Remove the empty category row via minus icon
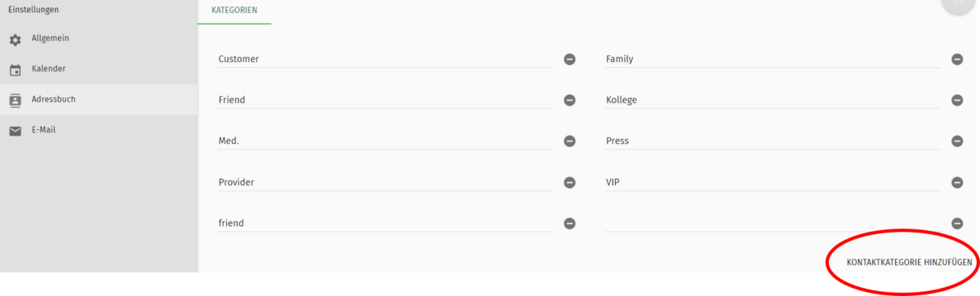The width and height of the screenshot is (980, 296). pos(957,223)
